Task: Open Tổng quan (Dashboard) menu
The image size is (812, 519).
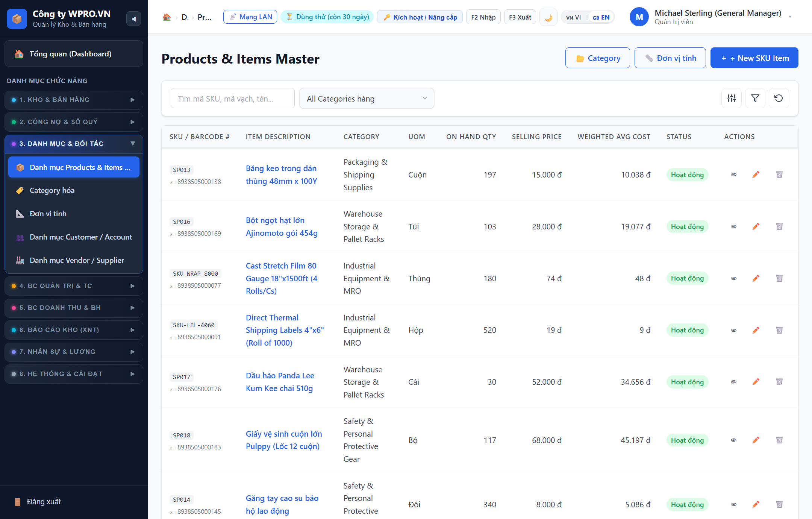Action: (74, 54)
